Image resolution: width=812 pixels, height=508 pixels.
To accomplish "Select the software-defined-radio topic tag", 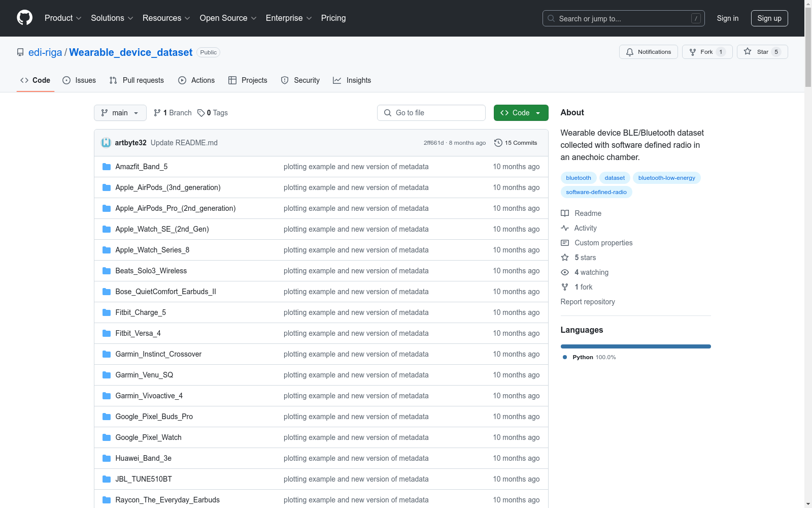I will (596, 192).
